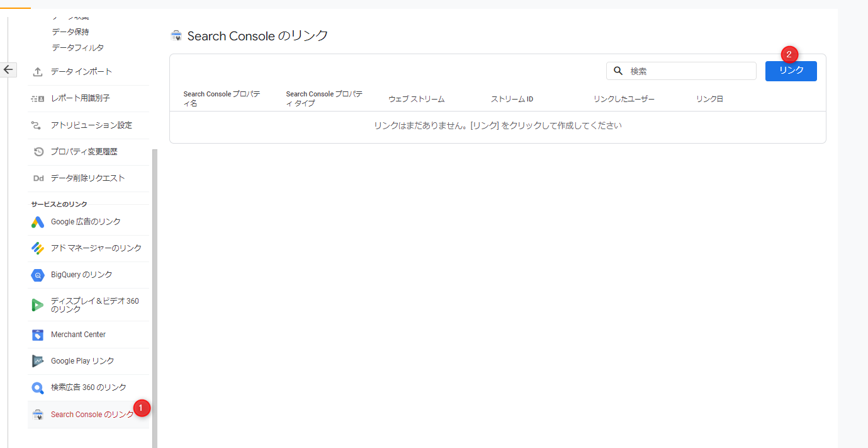Click the アド マネージャー icon
The height and width of the screenshot is (448, 868).
point(38,248)
